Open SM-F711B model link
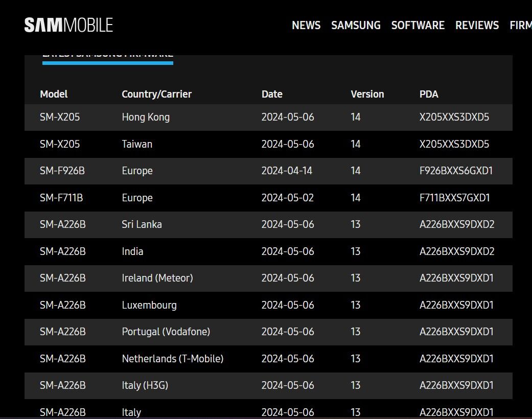The width and height of the screenshot is (532, 419). click(61, 198)
